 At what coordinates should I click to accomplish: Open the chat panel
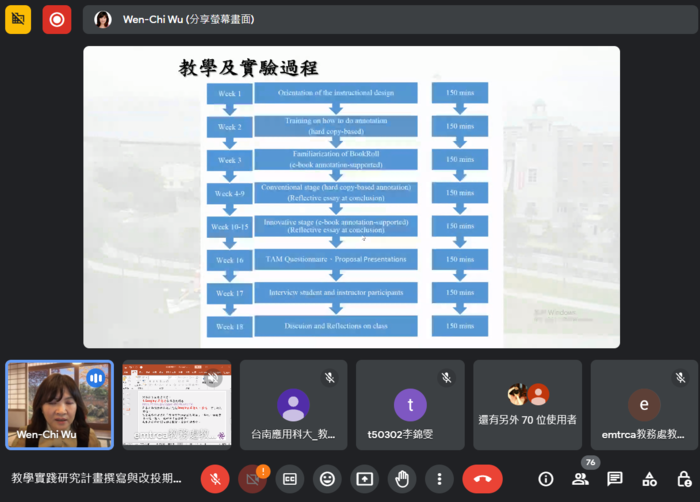(x=615, y=479)
